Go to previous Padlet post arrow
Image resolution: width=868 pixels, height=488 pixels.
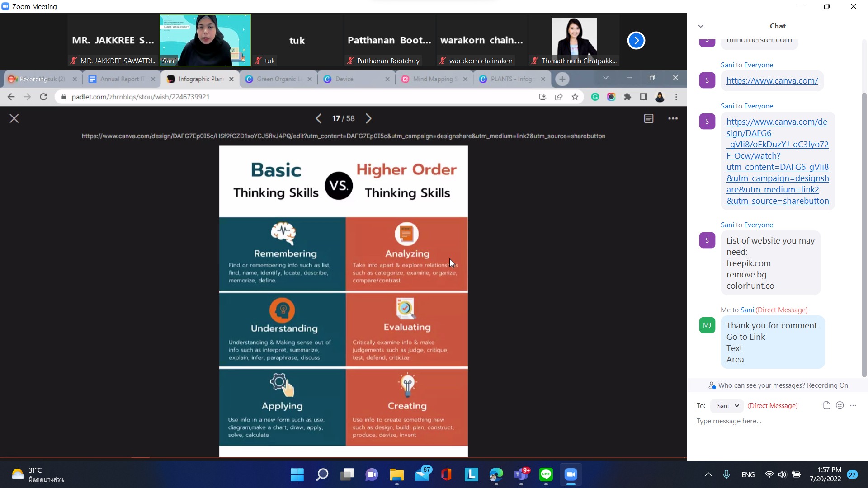[x=319, y=118]
